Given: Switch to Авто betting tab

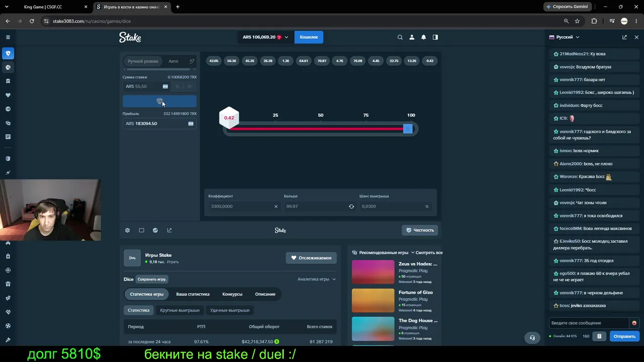Looking at the screenshot, I should click(174, 61).
